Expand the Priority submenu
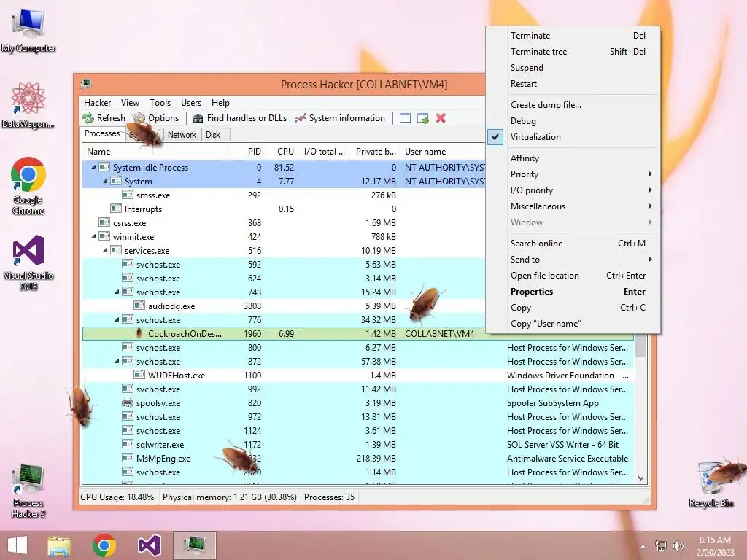This screenshot has height=560, width=747. (573, 174)
